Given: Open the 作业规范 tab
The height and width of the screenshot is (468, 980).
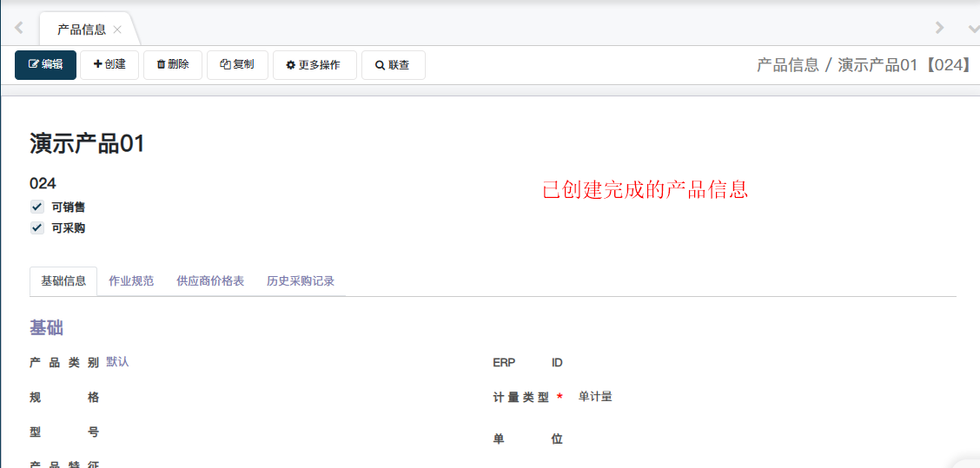Looking at the screenshot, I should pos(131,281).
